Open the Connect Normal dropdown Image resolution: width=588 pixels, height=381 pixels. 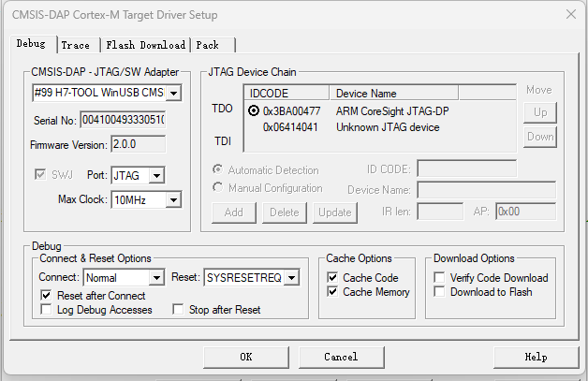[x=156, y=277]
